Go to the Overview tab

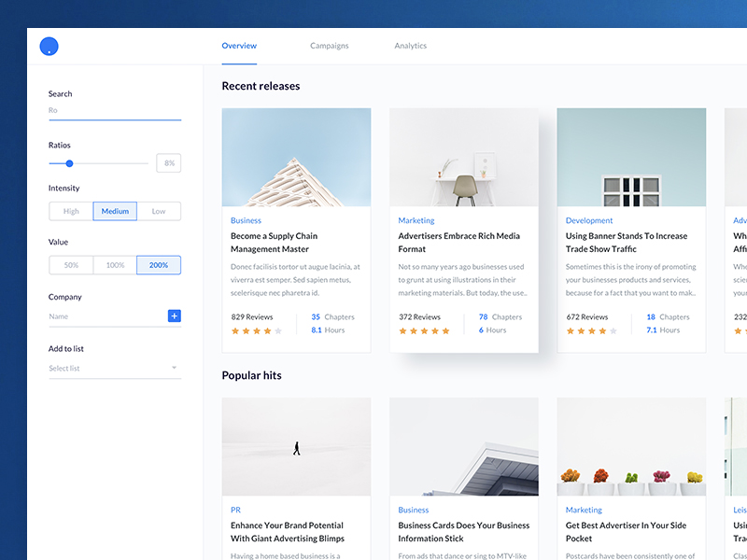[x=239, y=46]
